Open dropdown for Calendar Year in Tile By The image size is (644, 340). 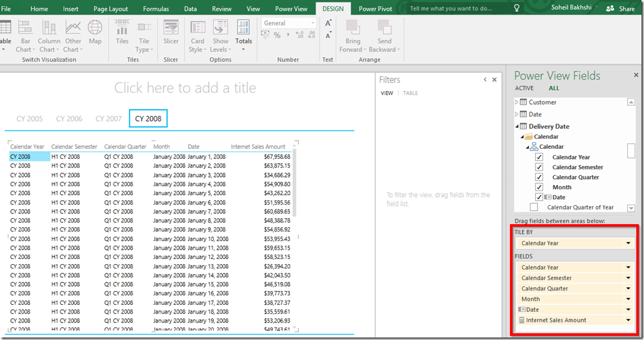628,243
